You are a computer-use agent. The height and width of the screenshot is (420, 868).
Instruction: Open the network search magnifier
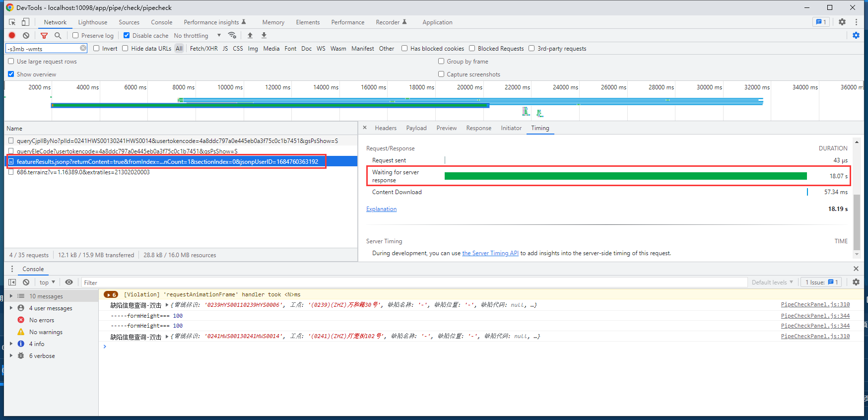(x=58, y=35)
